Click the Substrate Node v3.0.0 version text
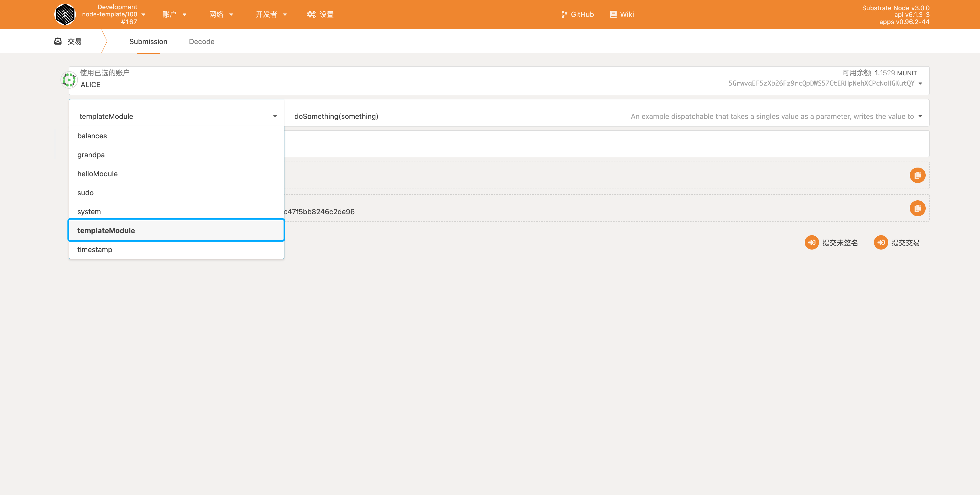This screenshot has width=980, height=495. point(895,8)
